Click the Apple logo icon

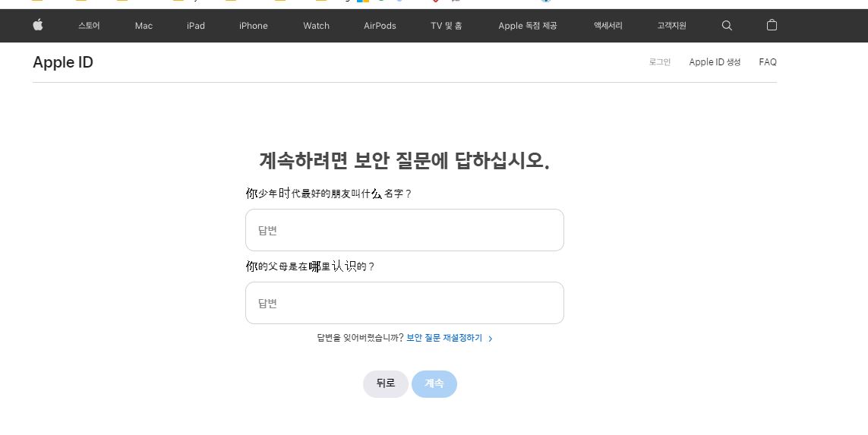click(38, 25)
